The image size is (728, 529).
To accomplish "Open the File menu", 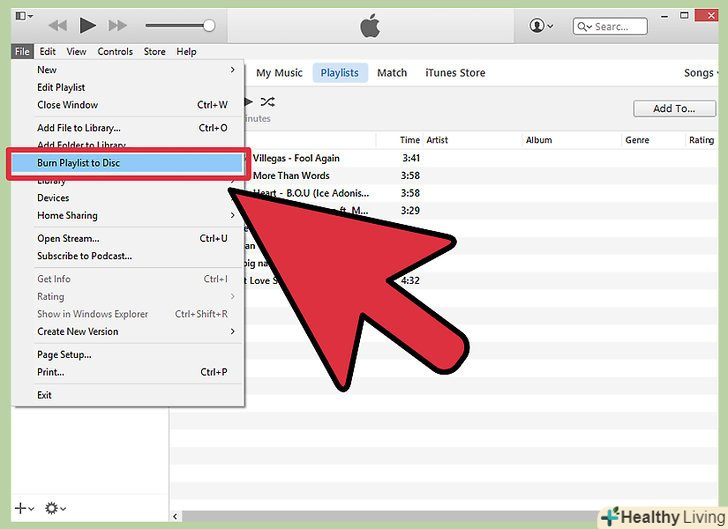I will coord(22,52).
